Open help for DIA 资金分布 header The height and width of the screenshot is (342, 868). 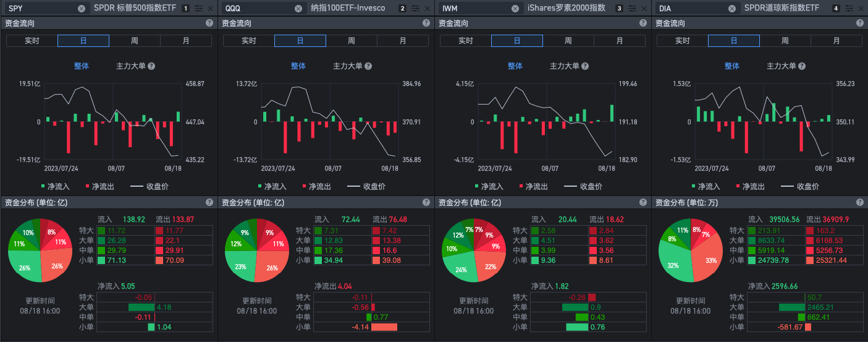(859, 202)
